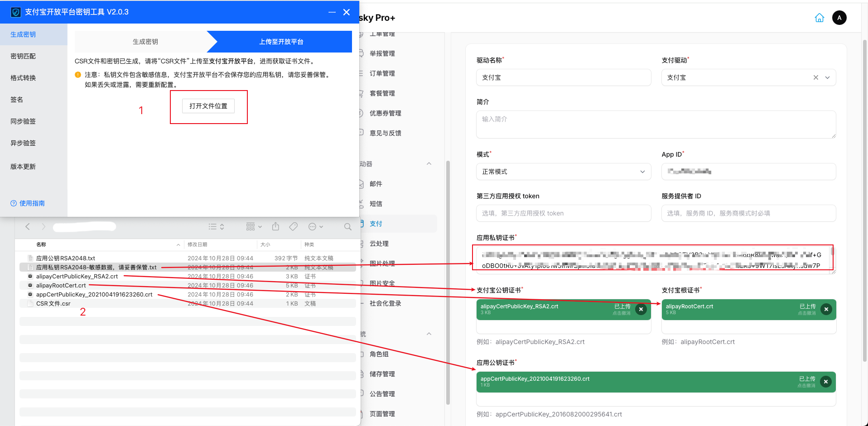Viewport: 868px width, 426px height.
Task: Select CSR文件.csr row in Finder
Action: (188, 303)
